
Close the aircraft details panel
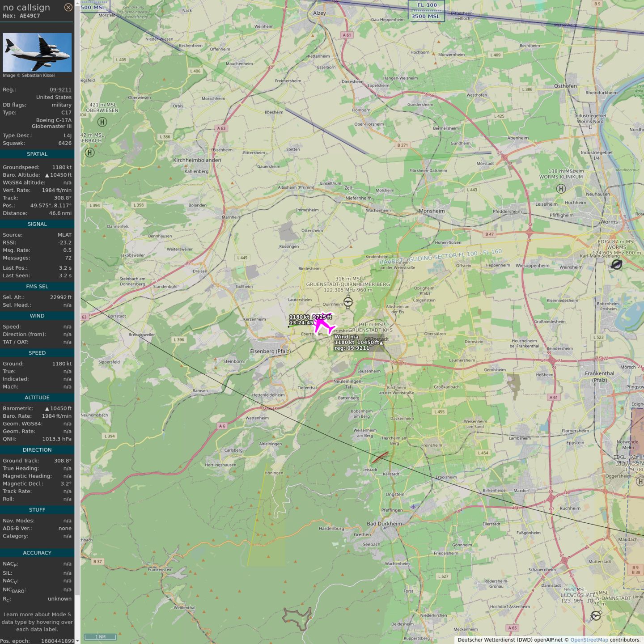68,7
